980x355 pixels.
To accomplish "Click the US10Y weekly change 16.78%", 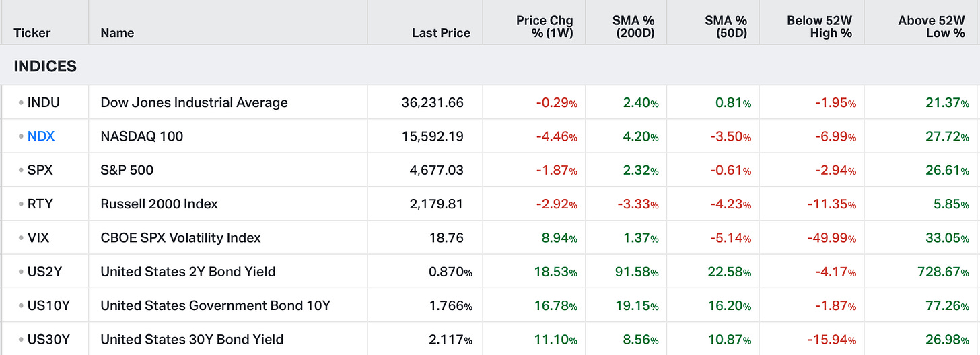I will coord(556,305).
